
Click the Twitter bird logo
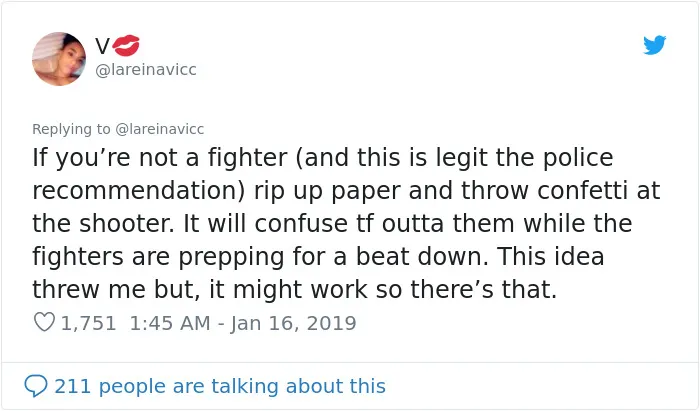[x=654, y=45]
